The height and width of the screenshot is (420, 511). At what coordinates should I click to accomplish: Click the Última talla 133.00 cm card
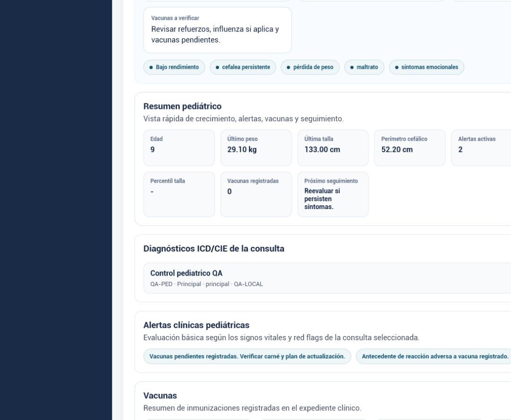click(x=333, y=148)
